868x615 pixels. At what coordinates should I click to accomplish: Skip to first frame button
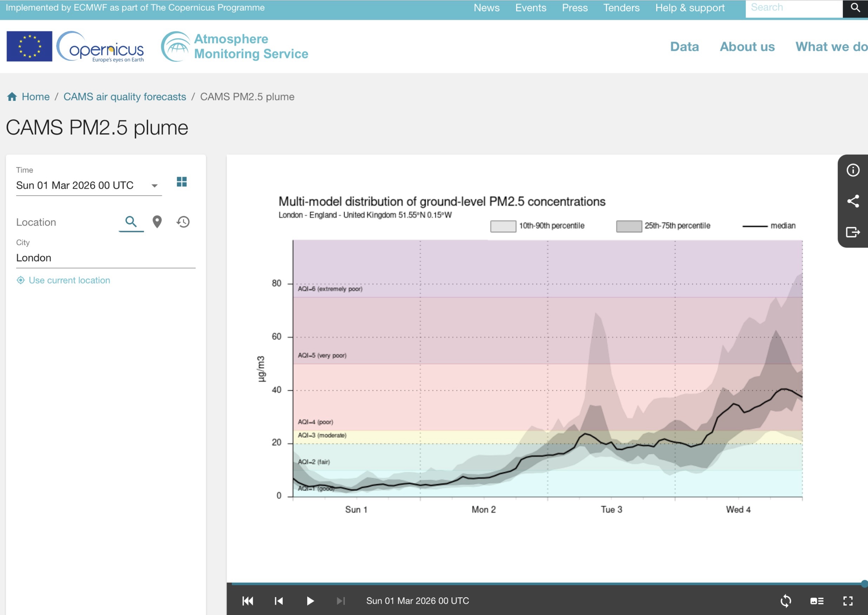[248, 601]
